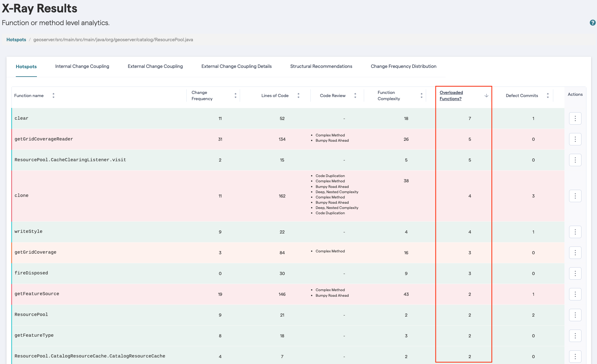597x364 pixels.
Task: Click descending arrow on Overloaded Functions column
Action: (486, 96)
